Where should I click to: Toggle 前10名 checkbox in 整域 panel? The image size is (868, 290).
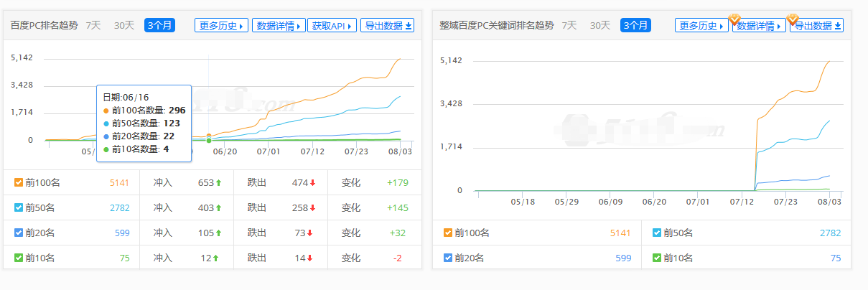(657, 258)
